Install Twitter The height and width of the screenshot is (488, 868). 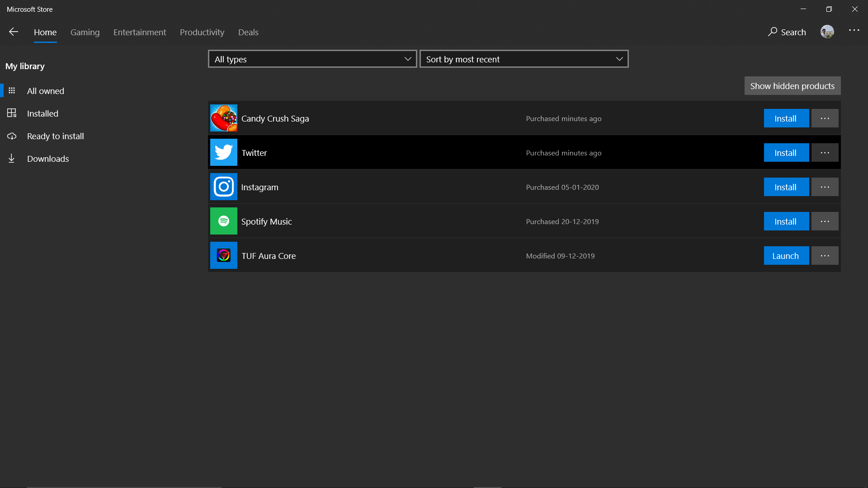(x=786, y=153)
